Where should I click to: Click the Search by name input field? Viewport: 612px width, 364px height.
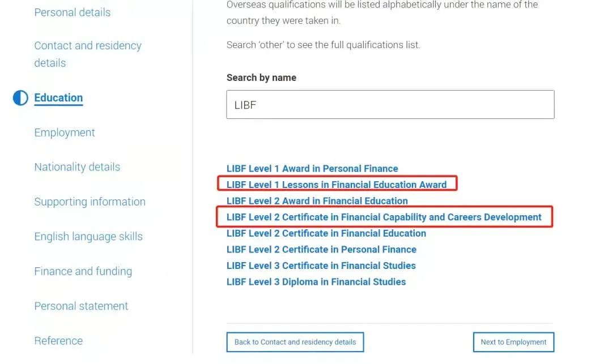390,105
